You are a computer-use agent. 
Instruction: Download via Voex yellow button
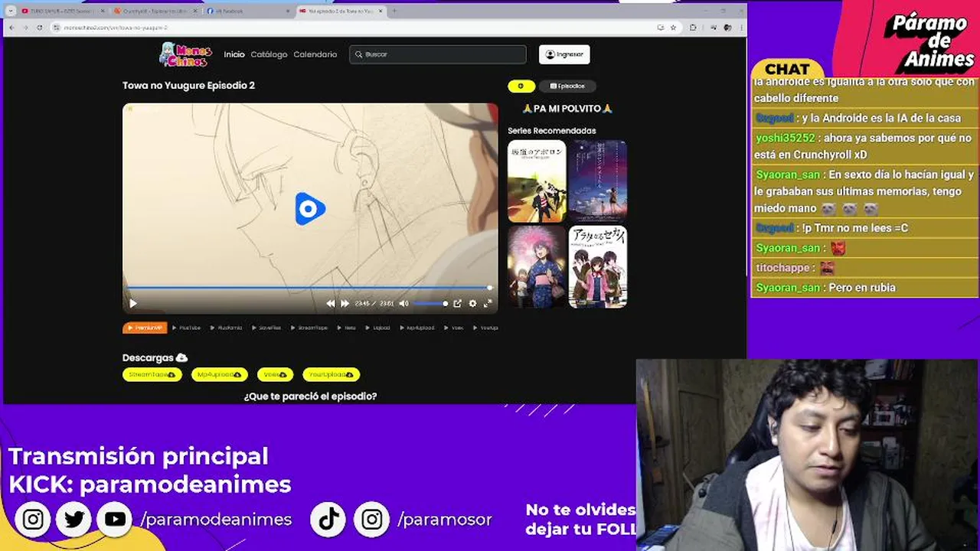pyautogui.click(x=275, y=374)
